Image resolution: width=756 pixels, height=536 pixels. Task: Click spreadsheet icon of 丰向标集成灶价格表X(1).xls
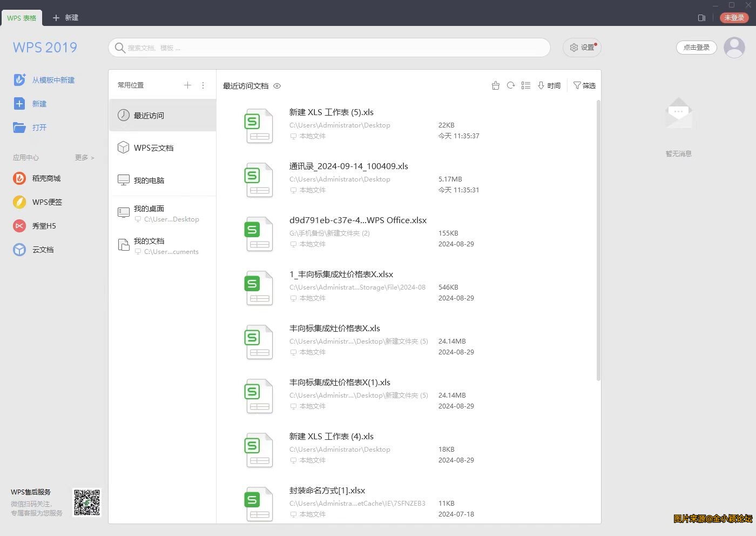(259, 396)
